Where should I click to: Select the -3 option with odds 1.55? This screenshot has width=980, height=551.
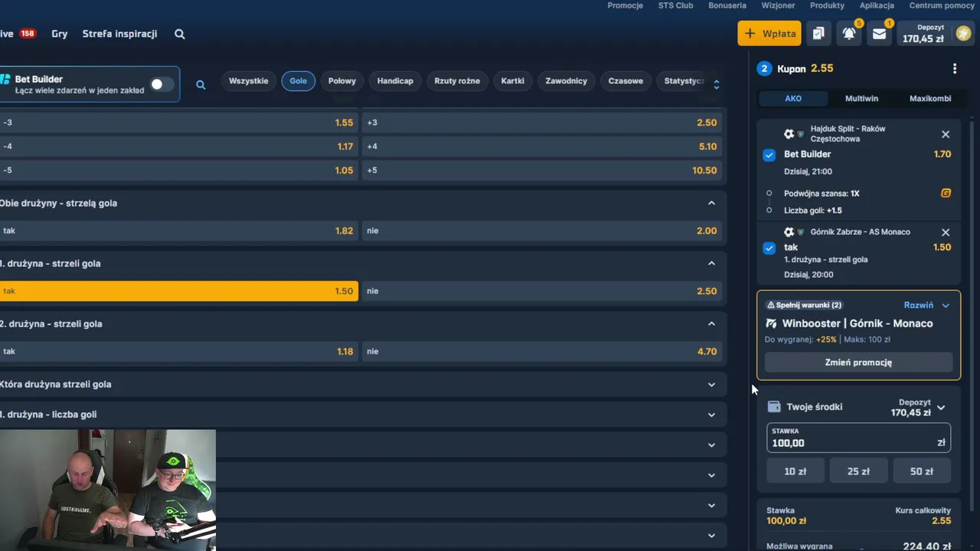tap(178, 122)
